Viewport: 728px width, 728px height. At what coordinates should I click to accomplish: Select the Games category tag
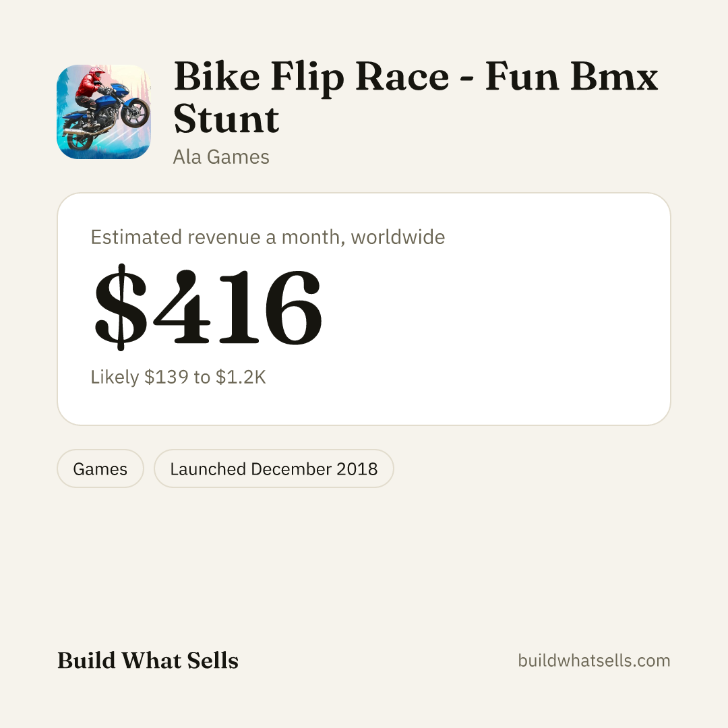(100, 468)
